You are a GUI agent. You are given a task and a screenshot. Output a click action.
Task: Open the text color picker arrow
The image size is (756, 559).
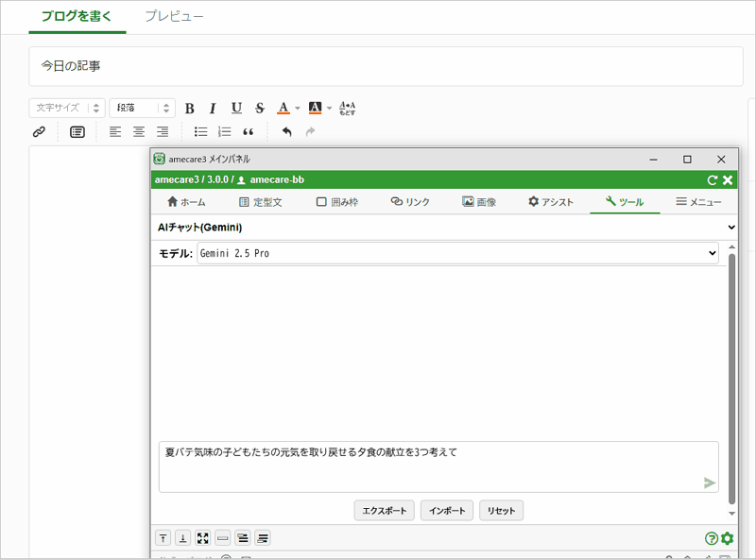pyautogui.click(x=298, y=109)
